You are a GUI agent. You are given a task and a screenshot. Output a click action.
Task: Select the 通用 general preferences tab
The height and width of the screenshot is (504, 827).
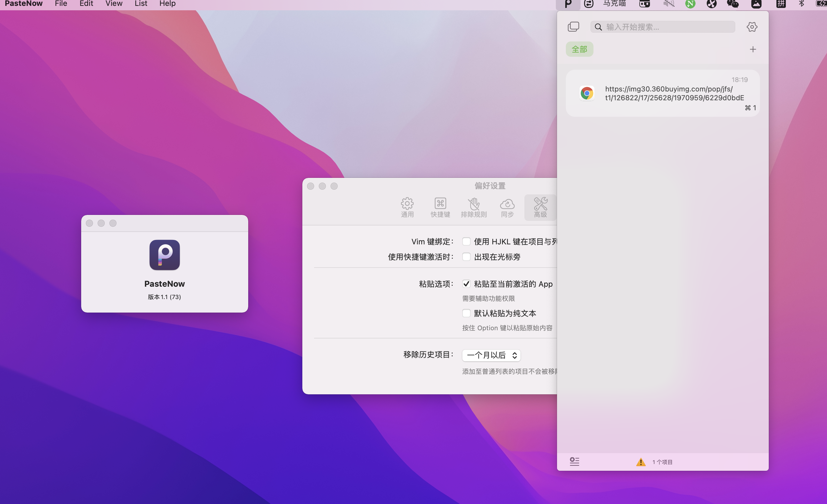point(407,207)
